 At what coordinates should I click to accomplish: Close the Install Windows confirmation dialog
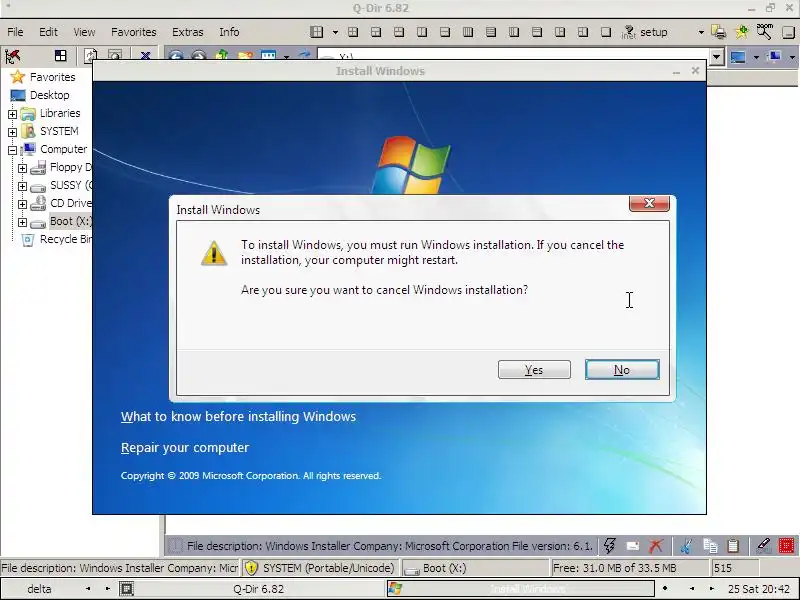point(649,203)
